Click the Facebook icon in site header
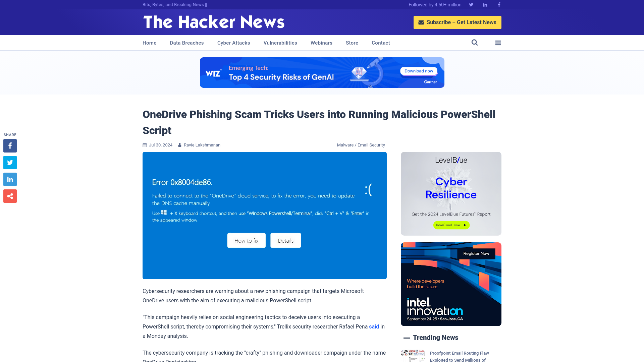 [499, 4]
